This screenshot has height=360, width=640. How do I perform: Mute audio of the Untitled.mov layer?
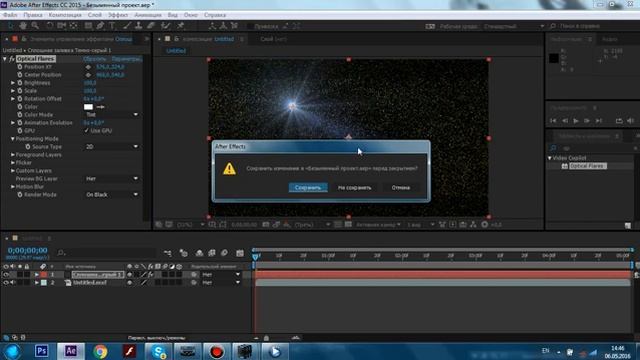pyautogui.click(x=13, y=282)
